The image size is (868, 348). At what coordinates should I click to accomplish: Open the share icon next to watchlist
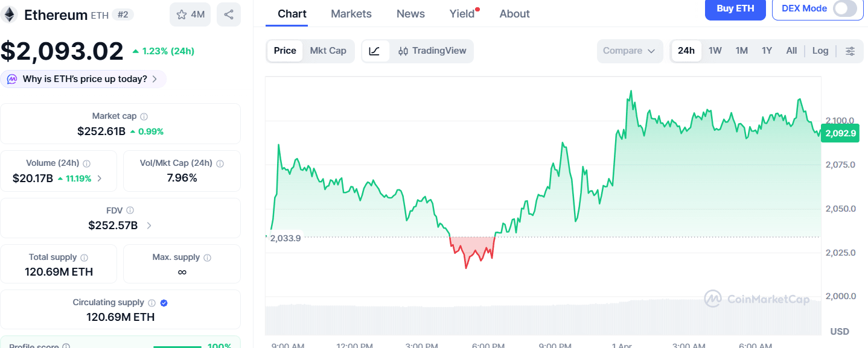(228, 14)
